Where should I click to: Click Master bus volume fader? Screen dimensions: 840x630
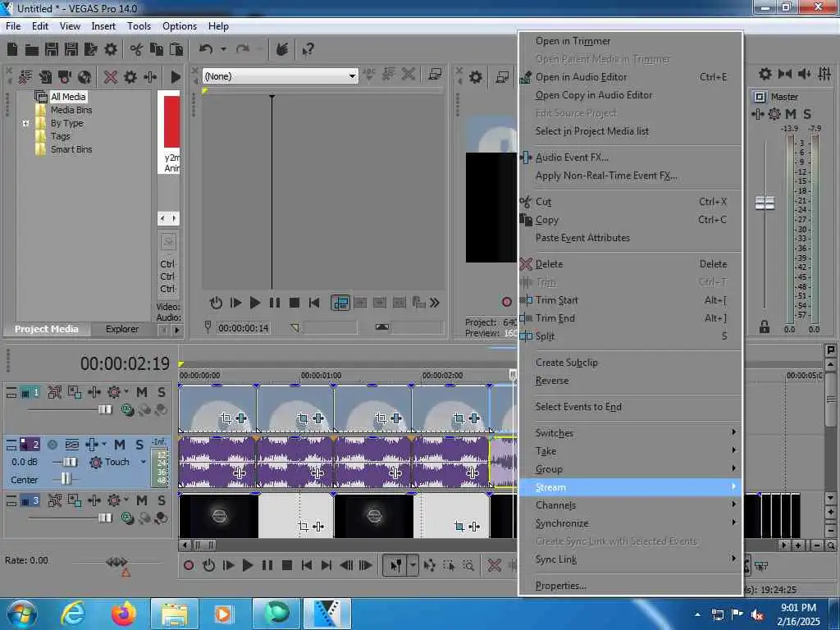pyautogui.click(x=765, y=203)
